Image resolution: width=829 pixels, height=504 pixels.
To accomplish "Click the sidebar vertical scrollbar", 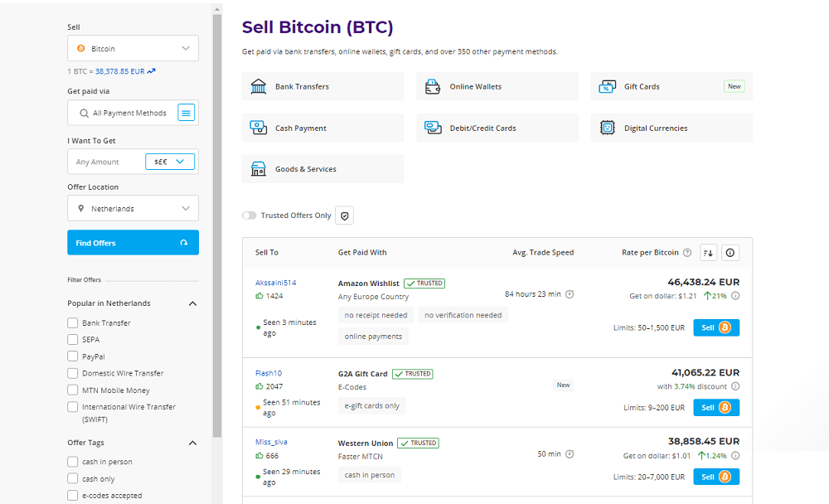I will point(217,225).
